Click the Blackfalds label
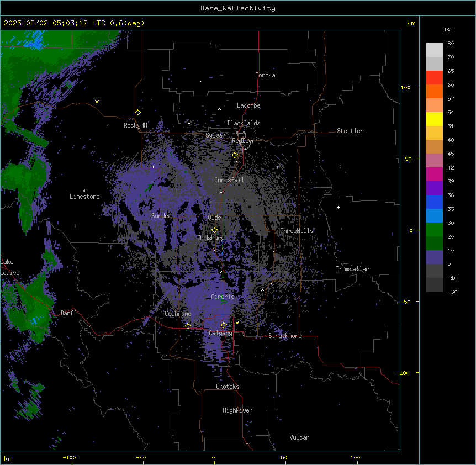Screen dimensions: 476x465 pyautogui.click(x=244, y=123)
